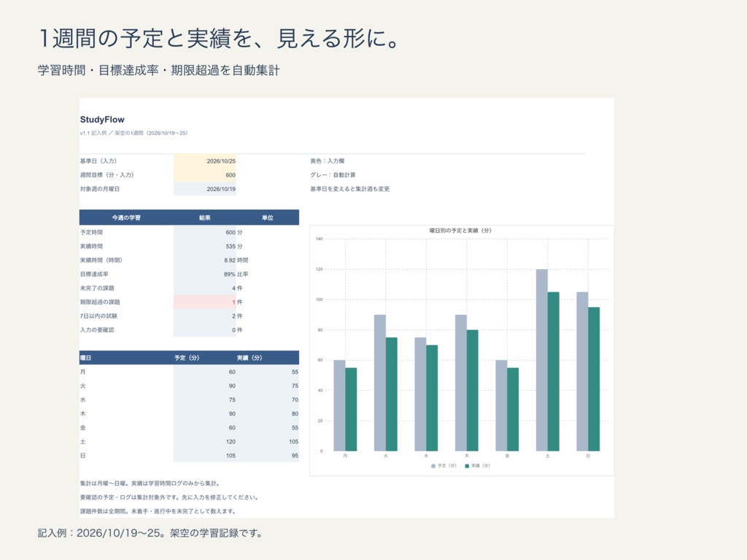Select the 未完了の課題 value 4 件
This screenshot has height=560, width=747.
click(x=205, y=287)
